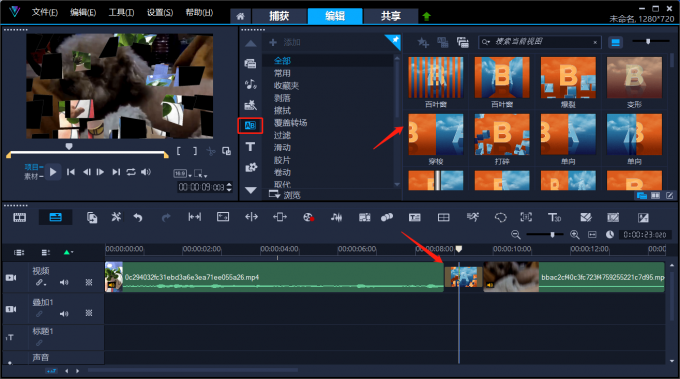Switch to the 共享 tab
The image size is (680, 379).
[x=391, y=16]
